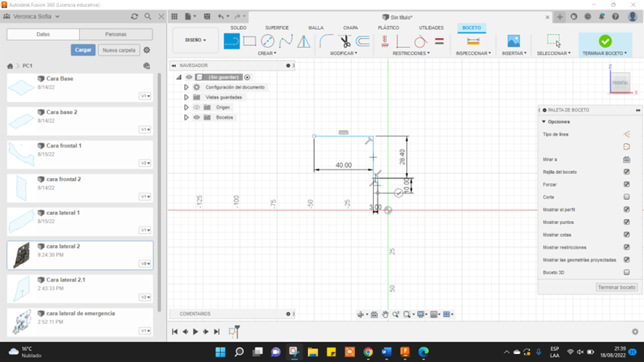Click the green Terminar Boceto checkmark
This screenshot has height=362, width=644.
[605, 41]
